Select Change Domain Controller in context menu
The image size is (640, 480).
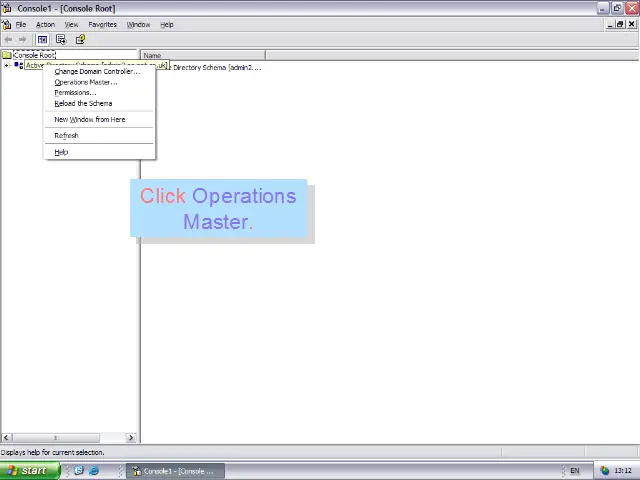point(96,72)
